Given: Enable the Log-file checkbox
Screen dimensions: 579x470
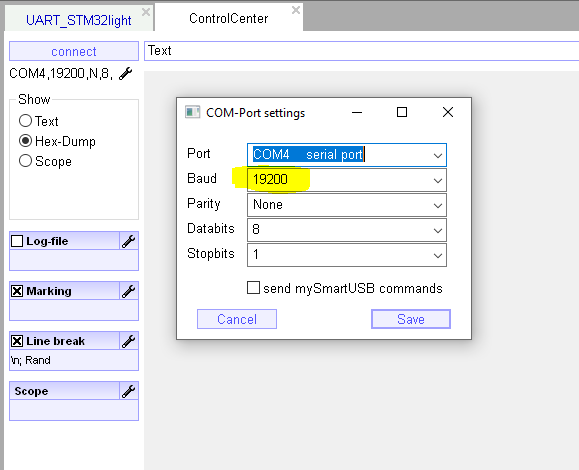Looking at the screenshot, I should click(x=17, y=241).
